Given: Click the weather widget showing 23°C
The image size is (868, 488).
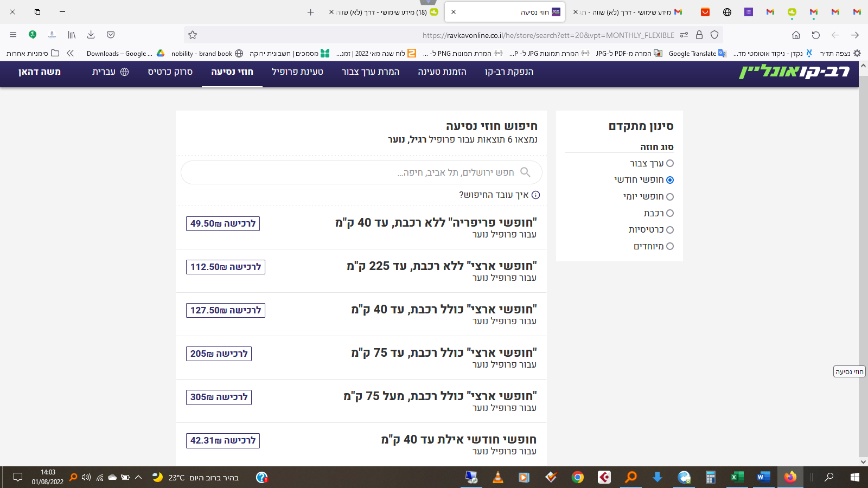Looking at the screenshot, I should click(195, 478).
